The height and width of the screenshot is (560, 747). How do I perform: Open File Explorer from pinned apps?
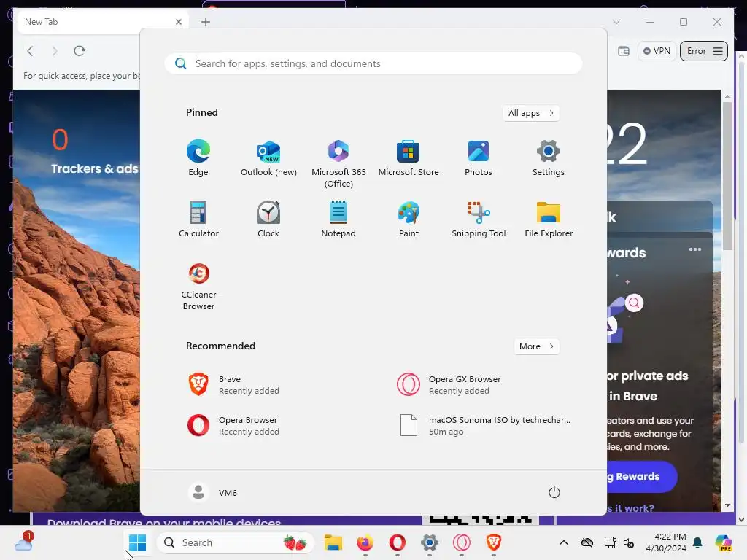549,219
